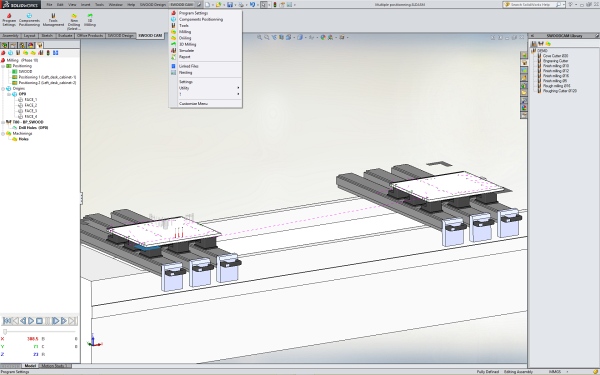
Task: Click blue grid icon above CAM tree
Action: (55, 53)
